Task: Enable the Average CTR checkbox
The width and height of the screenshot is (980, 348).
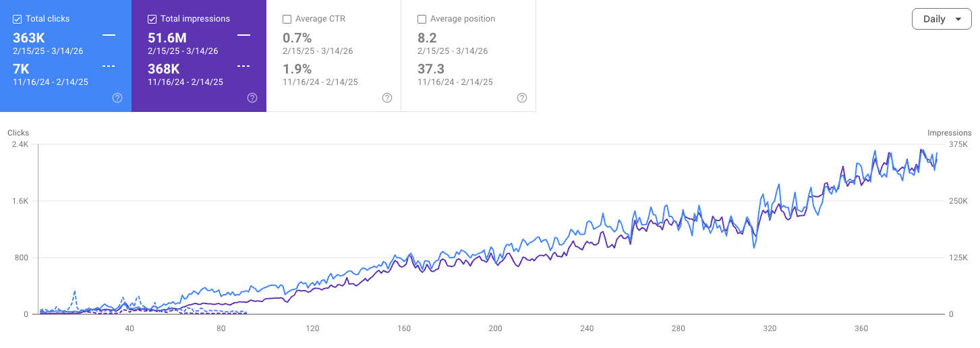Action: pyautogui.click(x=287, y=19)
